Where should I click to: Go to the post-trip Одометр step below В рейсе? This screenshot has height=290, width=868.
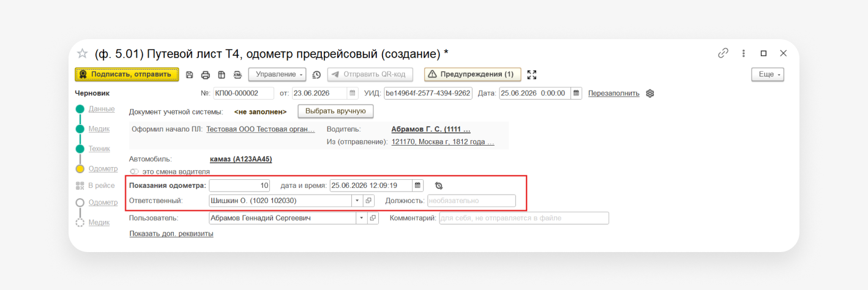tap(103, 203)
